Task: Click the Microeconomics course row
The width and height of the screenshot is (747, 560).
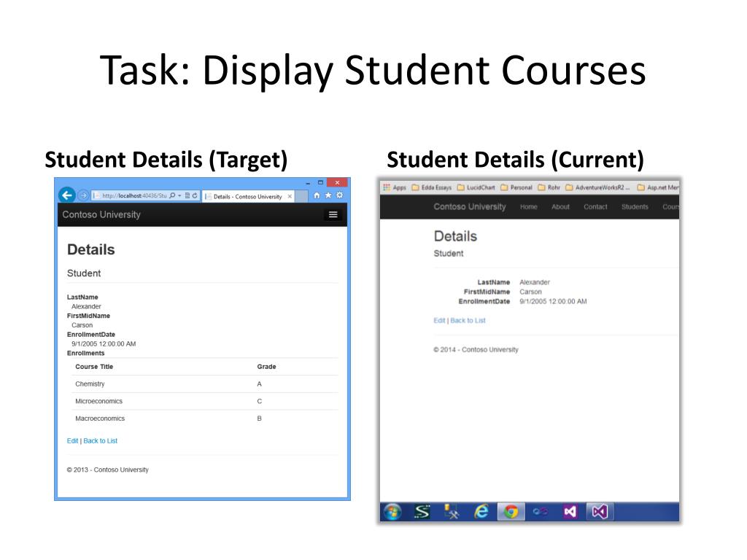Action: pyautogui.click(x=205, y=401)
